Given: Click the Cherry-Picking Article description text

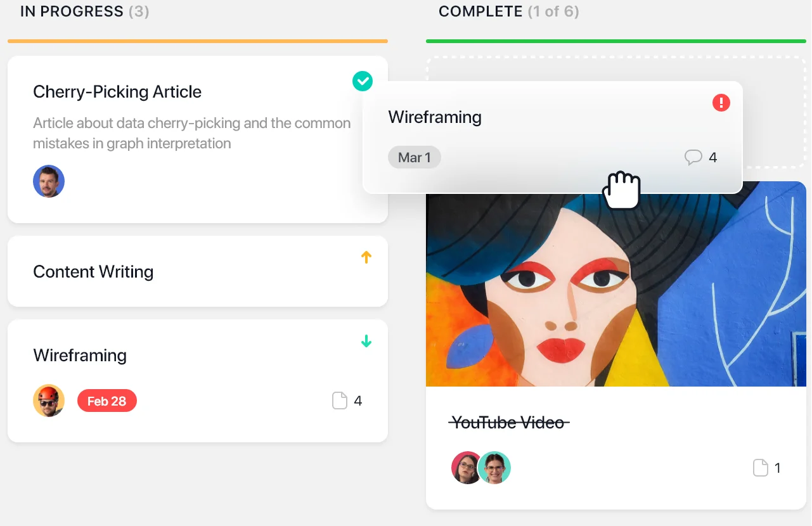Looking at the screenshot, I should pyautogui.click(x=192, y=133).
